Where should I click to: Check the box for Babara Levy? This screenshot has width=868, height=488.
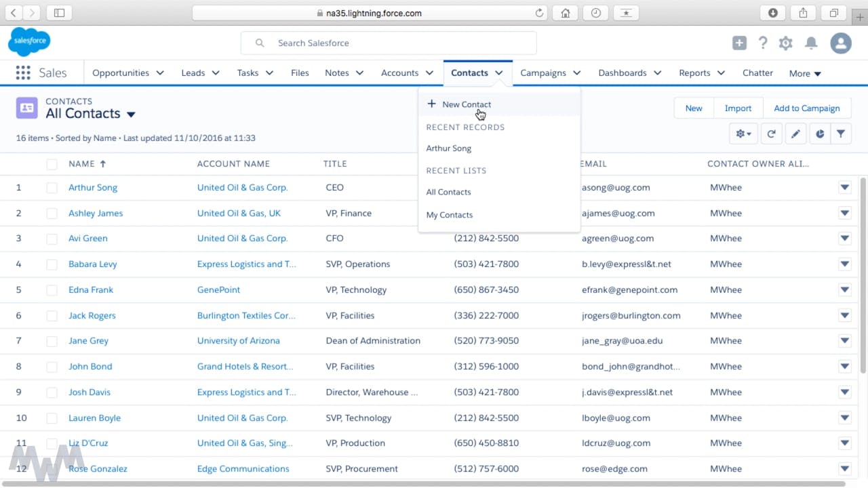click(x=52, y=264)
